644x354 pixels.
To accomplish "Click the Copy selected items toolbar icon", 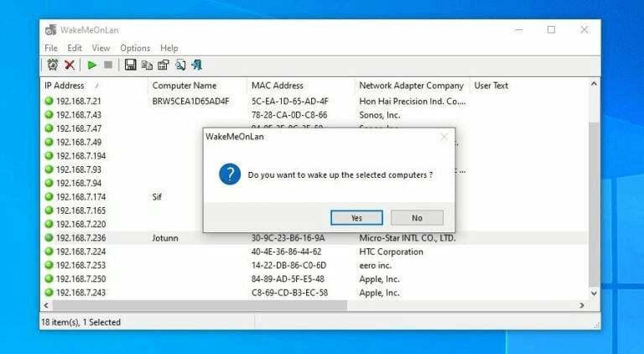I will 147,65.
